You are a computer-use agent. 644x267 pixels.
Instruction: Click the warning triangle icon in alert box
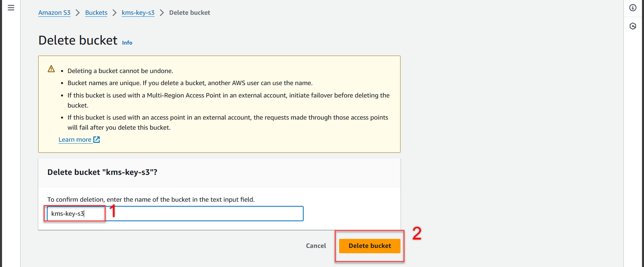click(51, 69)
